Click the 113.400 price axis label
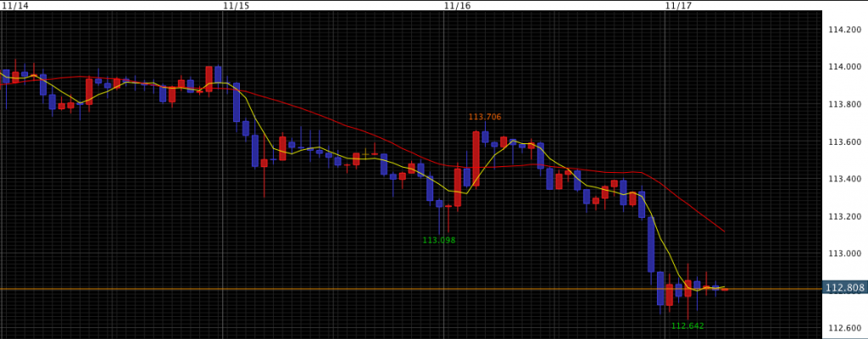The width and height of the screenshot is (868, 339). point(845,179)
